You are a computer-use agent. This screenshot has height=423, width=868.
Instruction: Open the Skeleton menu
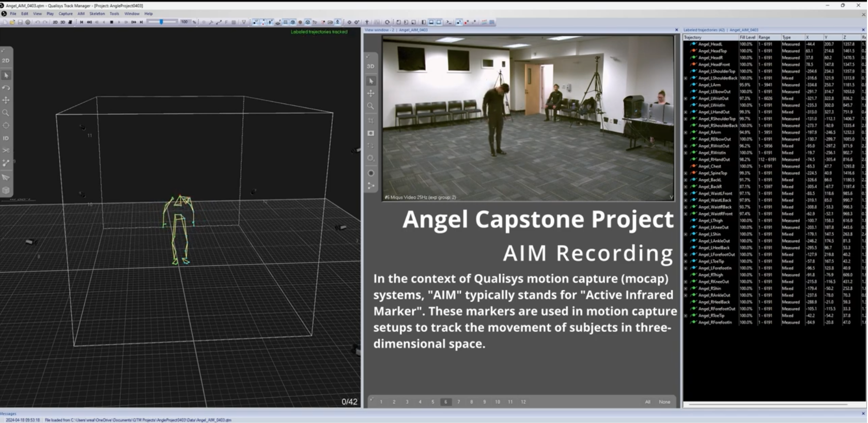coord(97,14)
